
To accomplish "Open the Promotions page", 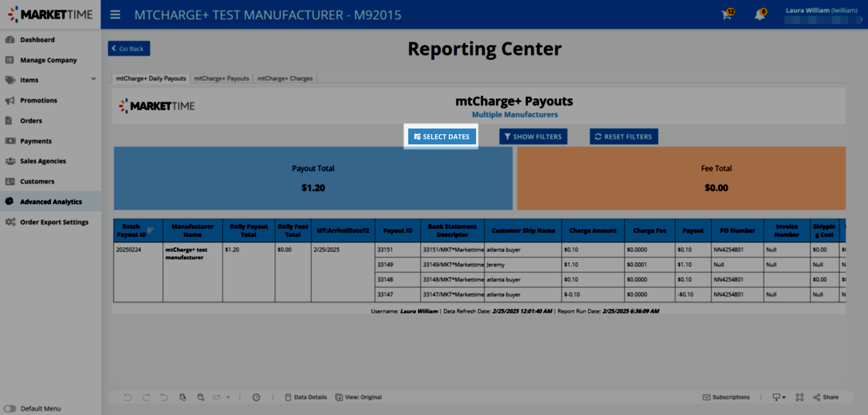I will [x=38, y=100].
